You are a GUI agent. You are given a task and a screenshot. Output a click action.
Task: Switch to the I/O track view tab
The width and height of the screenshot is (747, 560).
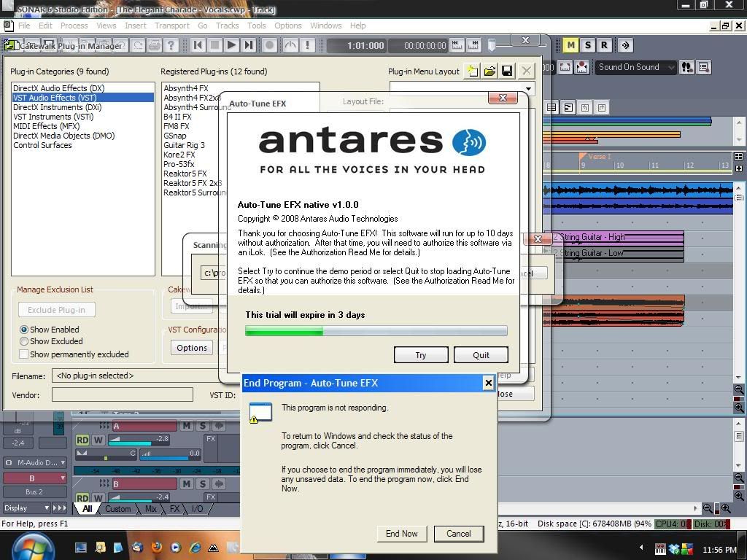click(197, 508)
